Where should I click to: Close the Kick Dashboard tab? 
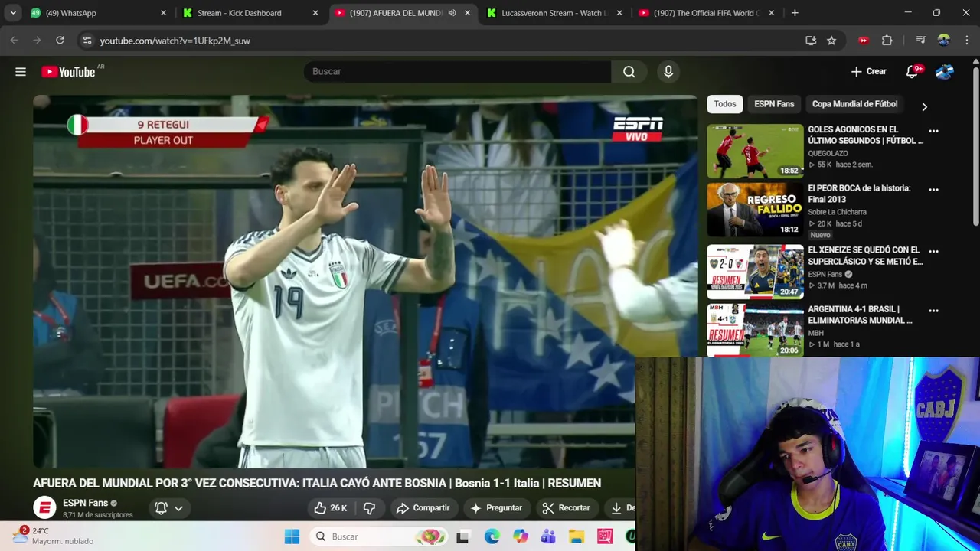coord(315,13)
